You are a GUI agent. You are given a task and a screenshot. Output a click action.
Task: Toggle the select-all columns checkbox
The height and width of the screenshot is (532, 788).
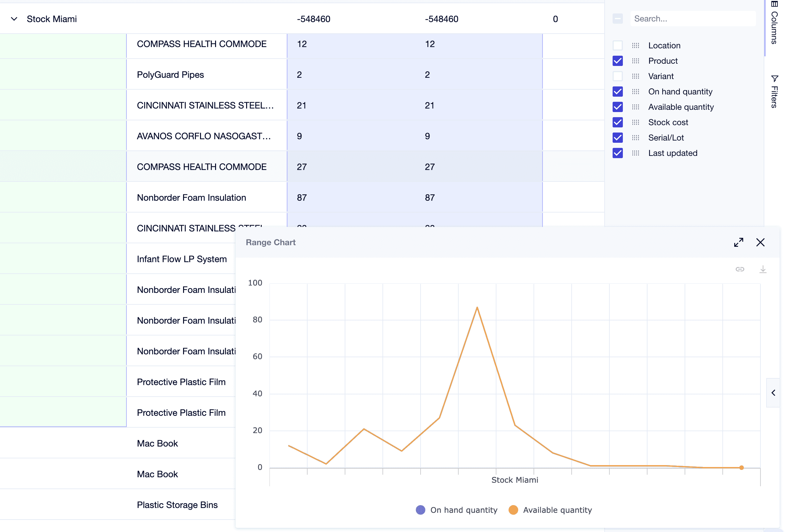tap(617, 19)
